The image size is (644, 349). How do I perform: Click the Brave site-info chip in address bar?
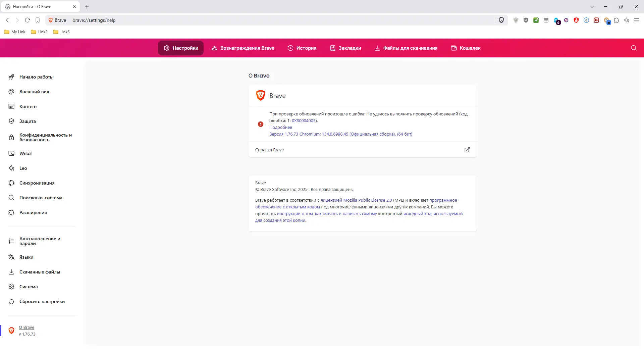[57, 20]
